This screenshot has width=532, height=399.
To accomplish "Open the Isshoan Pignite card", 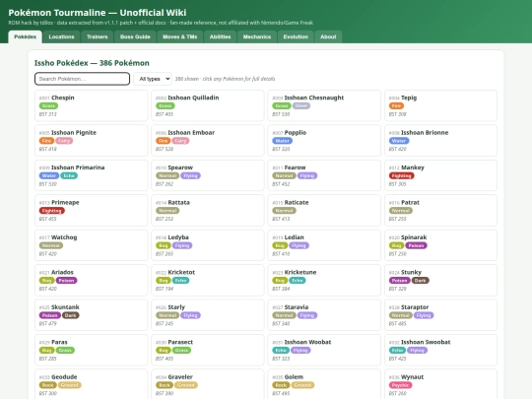I will click(92, 141).
